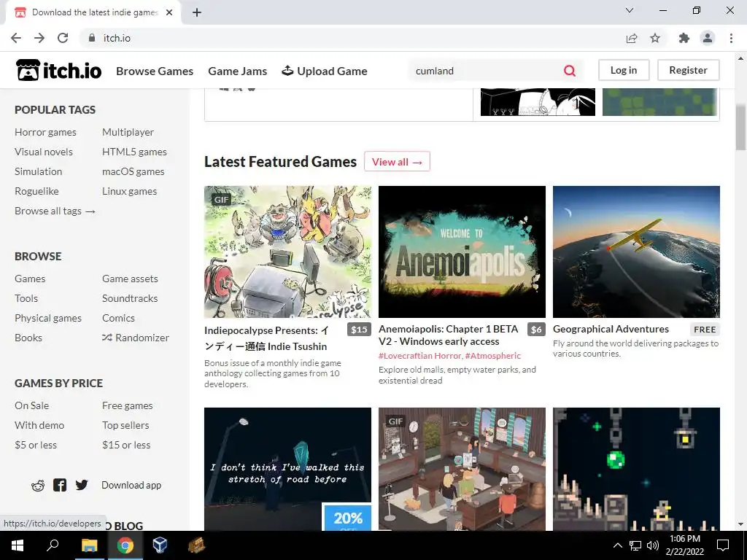Image resolution: width=747 pixels, height=560 pixels.
Task: Click the red search magnifier icon
Action: click(x=569, y=71)
